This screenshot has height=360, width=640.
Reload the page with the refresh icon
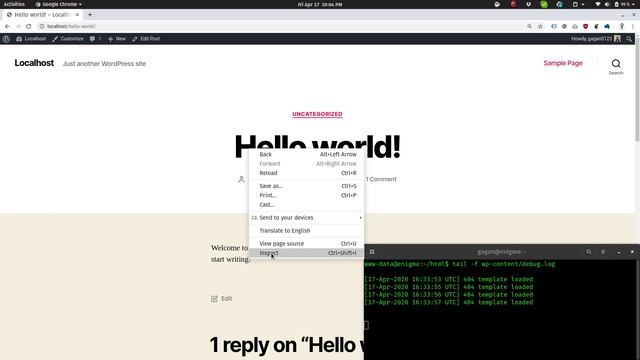click(29, 26)
